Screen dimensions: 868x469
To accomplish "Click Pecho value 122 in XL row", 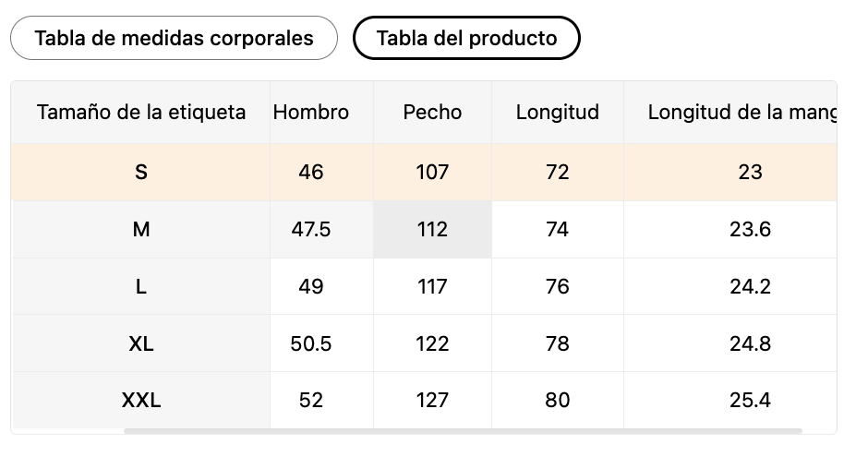I will point(432,343).
